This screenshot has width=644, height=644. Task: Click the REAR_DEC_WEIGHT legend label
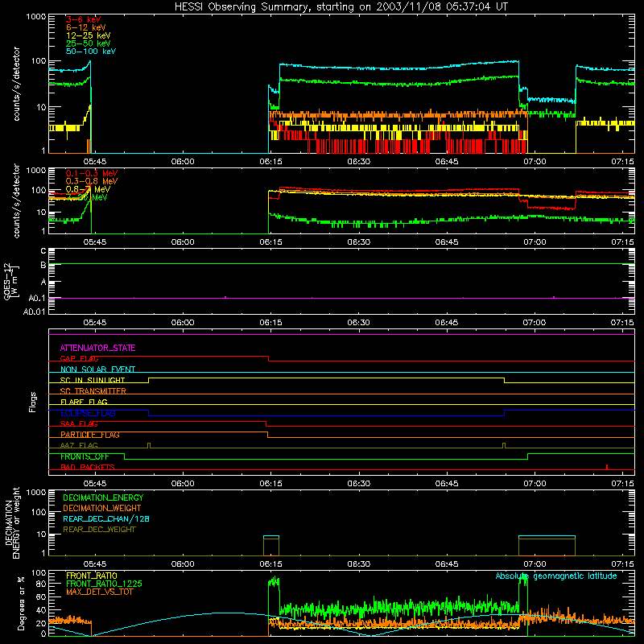point(99,530)
